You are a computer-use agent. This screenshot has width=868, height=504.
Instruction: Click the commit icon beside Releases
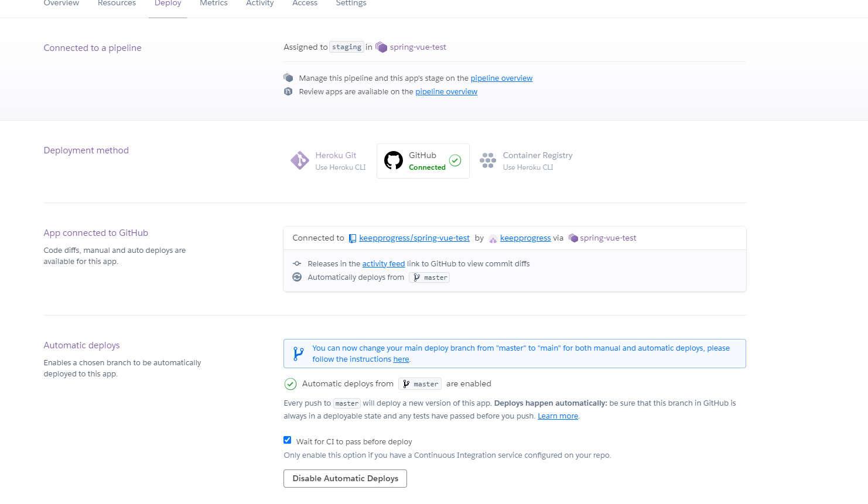[297, 263]
